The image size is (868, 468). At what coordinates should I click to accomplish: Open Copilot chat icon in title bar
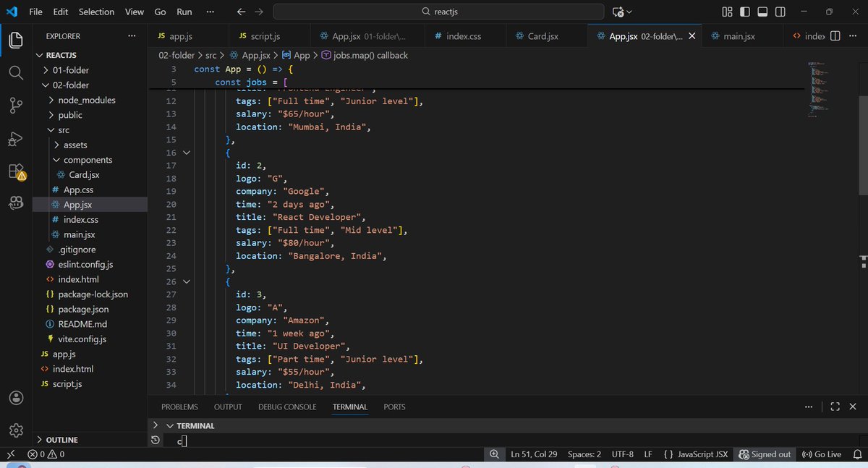(618, 12)
